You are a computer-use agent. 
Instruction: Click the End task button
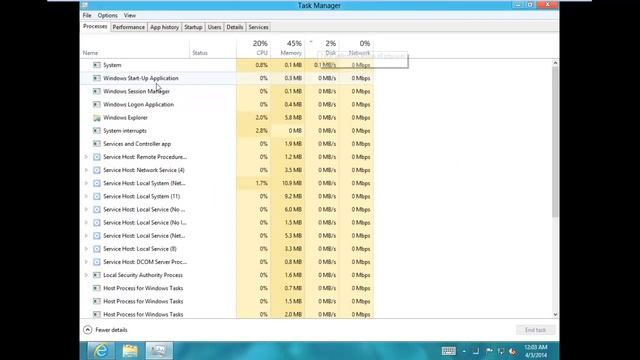pos(536,330)
